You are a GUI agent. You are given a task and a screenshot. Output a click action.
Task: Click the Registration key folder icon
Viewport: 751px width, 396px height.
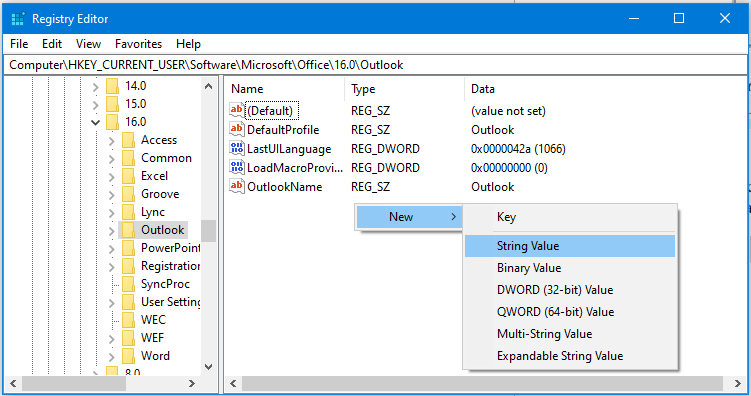(x=128, y=266)
